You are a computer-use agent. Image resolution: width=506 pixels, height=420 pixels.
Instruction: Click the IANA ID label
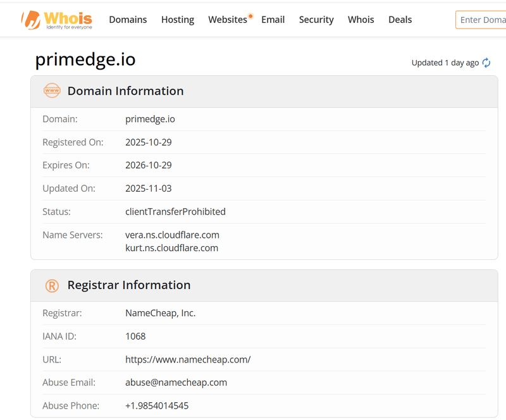coord(59,337)
